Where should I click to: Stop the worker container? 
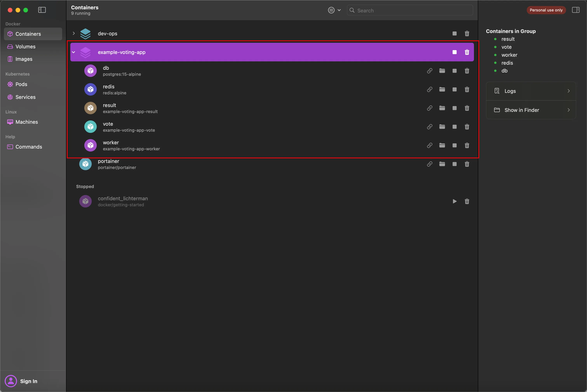click(455, 145)
